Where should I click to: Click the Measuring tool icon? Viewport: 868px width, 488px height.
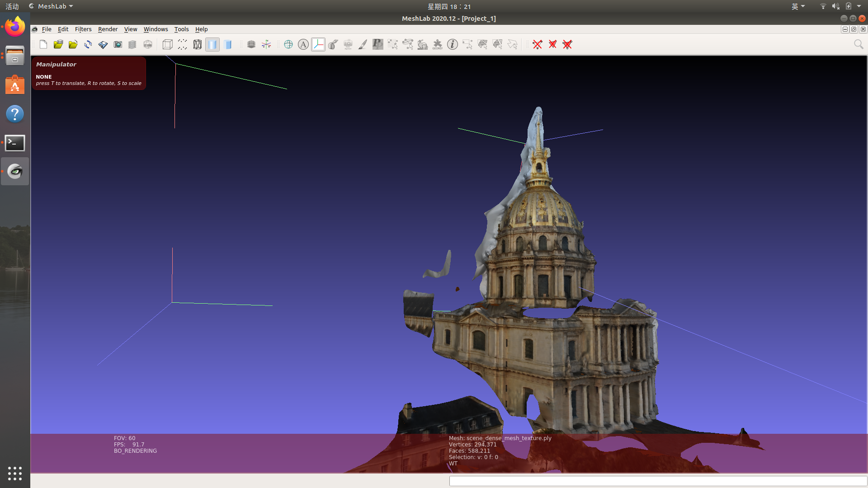(333, 44)
